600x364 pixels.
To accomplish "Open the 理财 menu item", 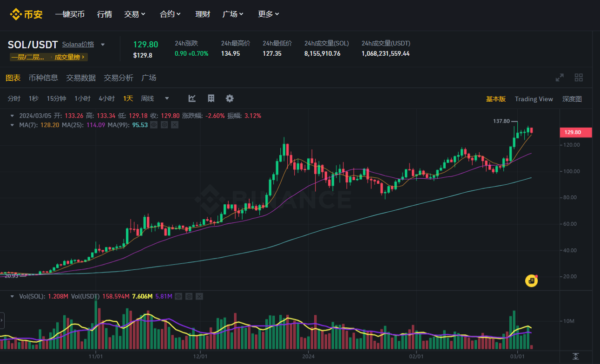I will coord(203,14).
